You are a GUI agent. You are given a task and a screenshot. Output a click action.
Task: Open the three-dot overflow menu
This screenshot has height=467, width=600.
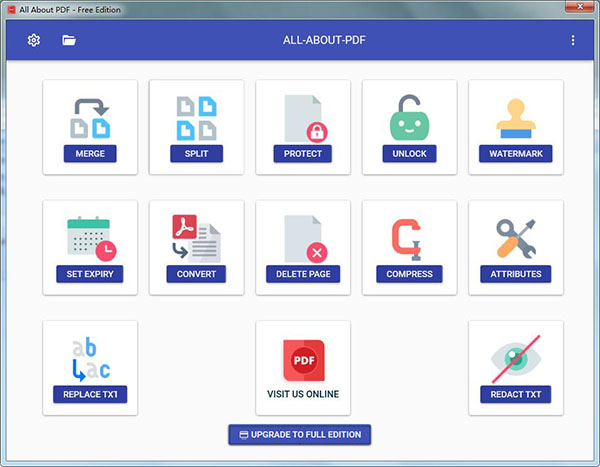click(x=572, y=40)
